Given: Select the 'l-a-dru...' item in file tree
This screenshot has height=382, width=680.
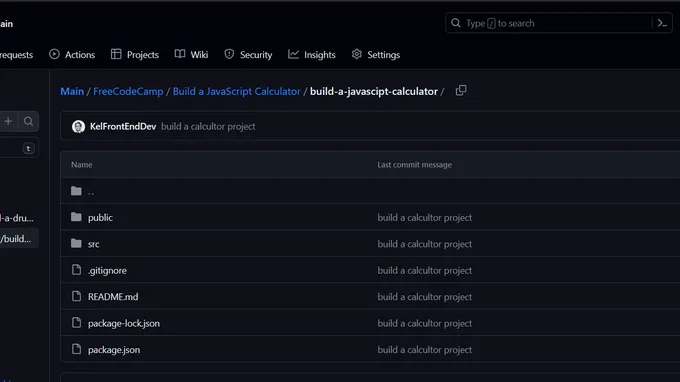Looking at the screenshot, I should point(17,218).
